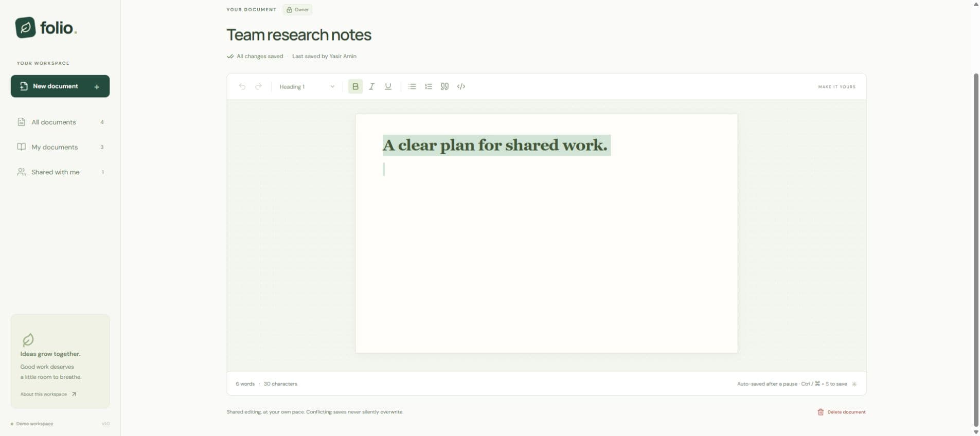Viewport: 980px width, 436px height.
Task: Create a New document
Action: coord(60,86)
